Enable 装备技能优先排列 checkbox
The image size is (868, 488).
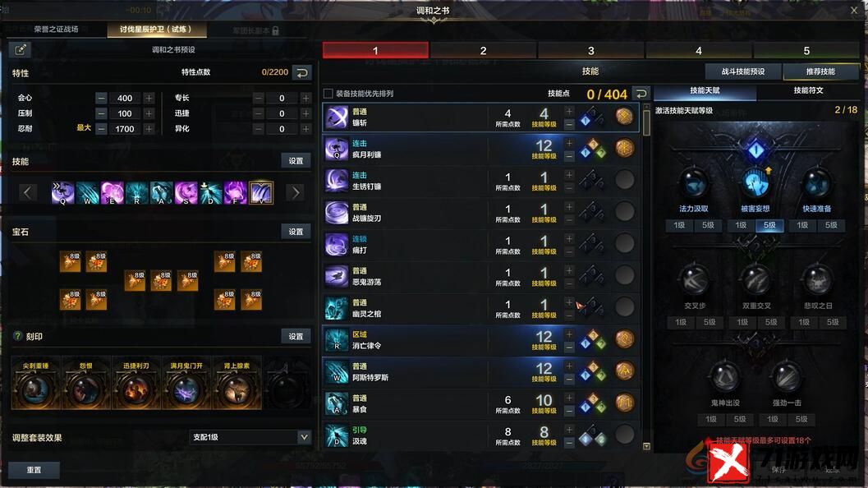tap(328, 94)
